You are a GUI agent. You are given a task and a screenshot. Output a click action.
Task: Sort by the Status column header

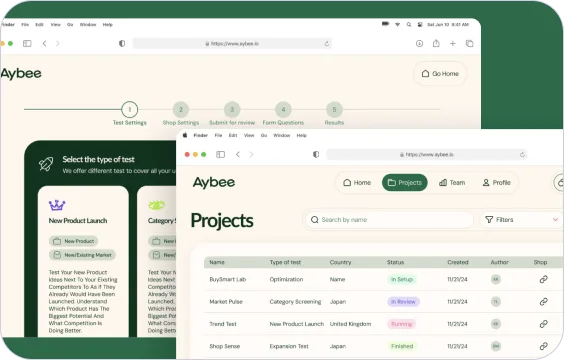click(x=395, y=263)
